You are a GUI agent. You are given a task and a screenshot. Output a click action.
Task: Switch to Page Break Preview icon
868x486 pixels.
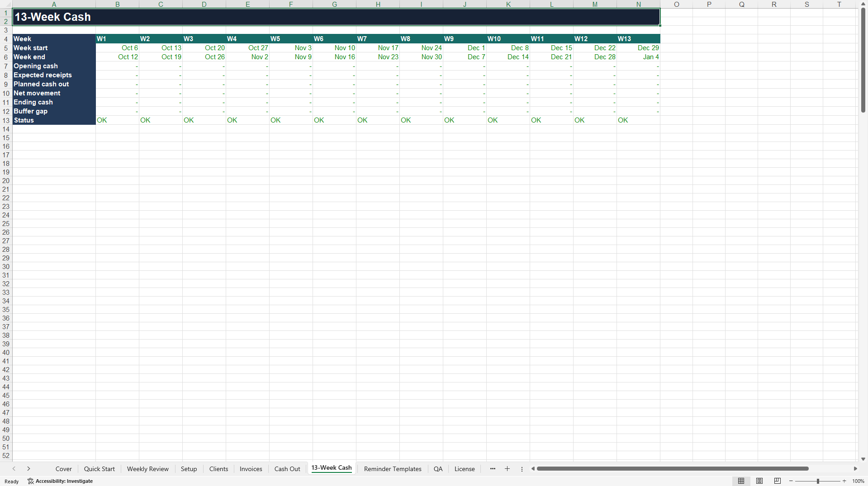tap(778, 481)
